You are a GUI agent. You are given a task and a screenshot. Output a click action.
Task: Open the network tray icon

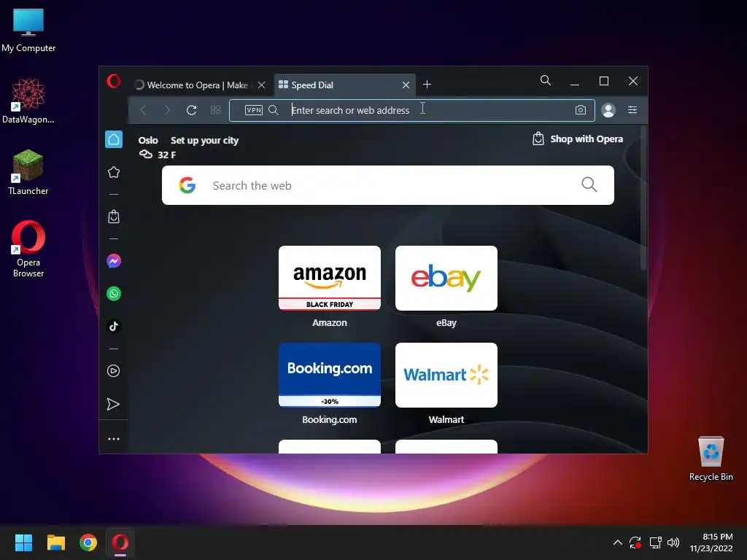pyautogui.click(x=656, y=542)
